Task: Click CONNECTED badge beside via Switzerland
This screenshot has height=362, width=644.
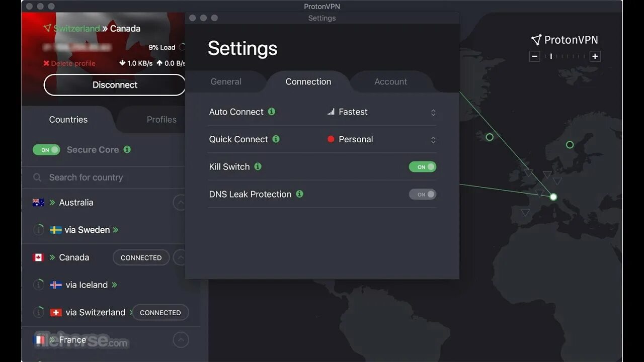Action: click(x=160, y=312)
